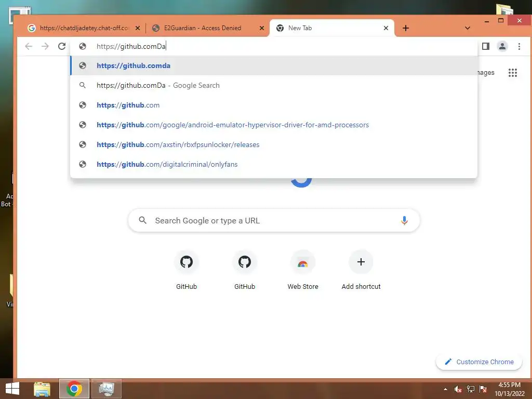The width and height of the screenshot is (532, 399).
Task: Open the profile avatar button
Action: pos(502,46)
